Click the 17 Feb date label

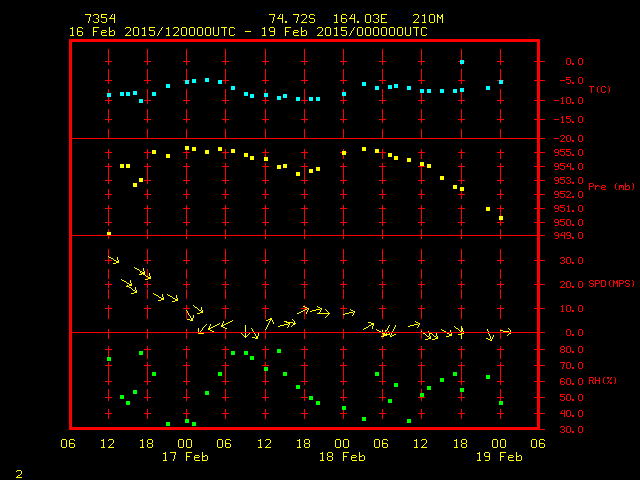185,457
